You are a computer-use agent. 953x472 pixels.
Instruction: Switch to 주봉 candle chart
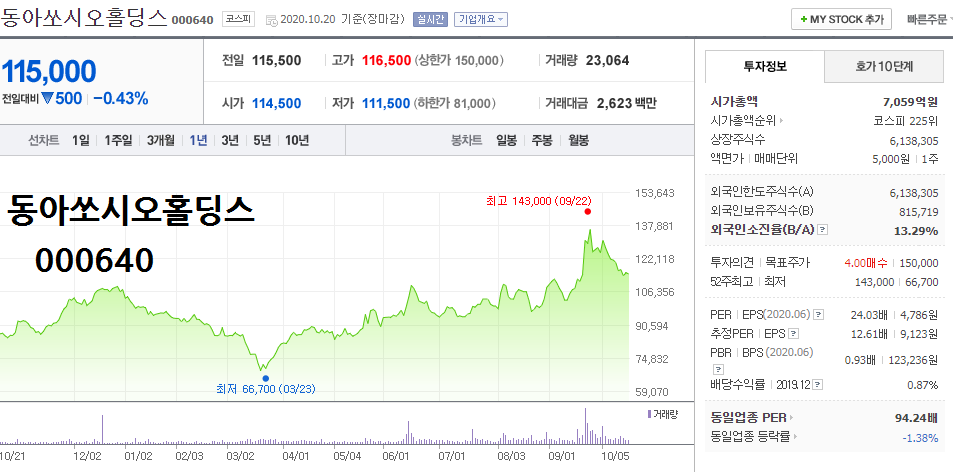[542, 140]
